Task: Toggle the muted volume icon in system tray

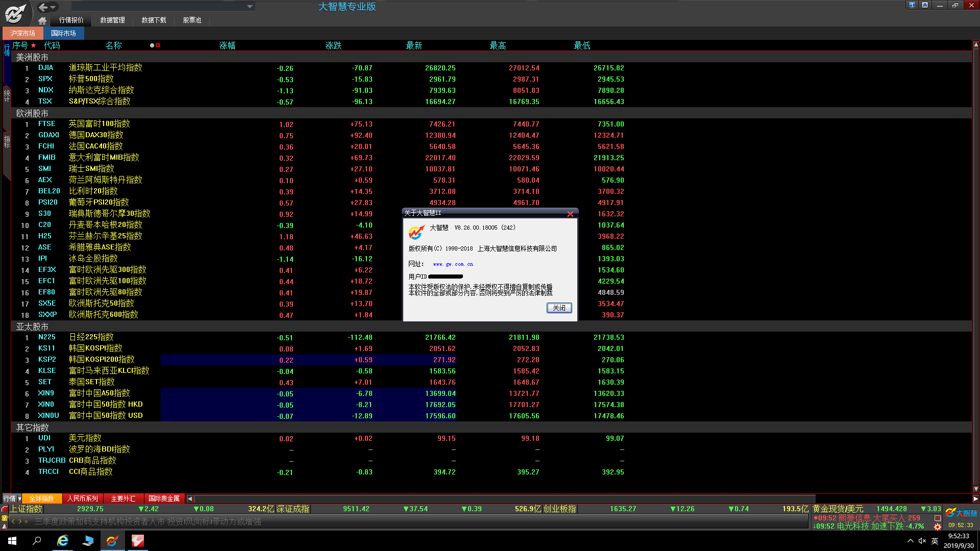Action: pyautogui.click(x=922, y=541)
